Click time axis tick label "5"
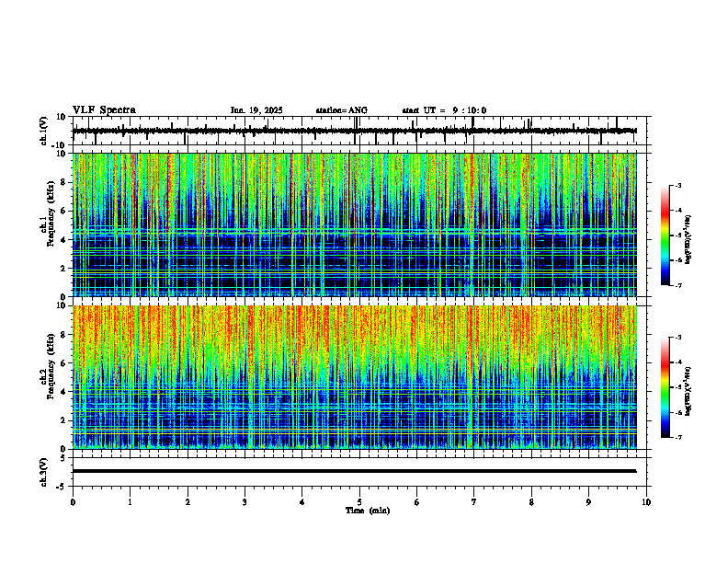 tap(359, 502)
